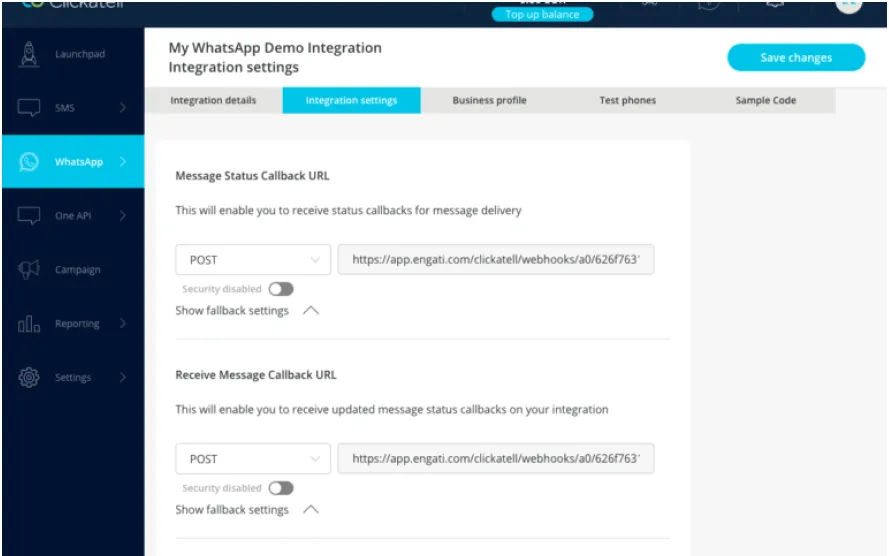Image resolution: width=889 pixels, height=556 pixels.
Task: Expand the Reporting menu chevron
Action: (x=123, y=323)
